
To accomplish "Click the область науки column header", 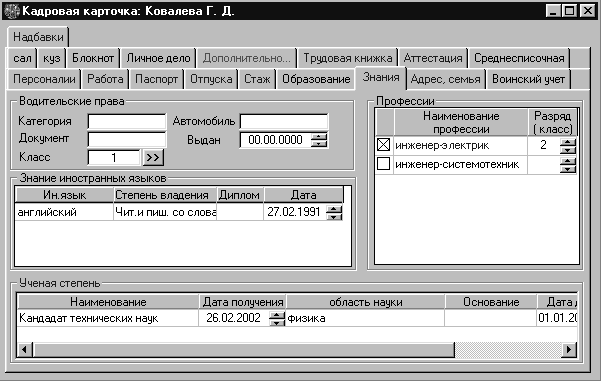I will [x=366, y=302].
